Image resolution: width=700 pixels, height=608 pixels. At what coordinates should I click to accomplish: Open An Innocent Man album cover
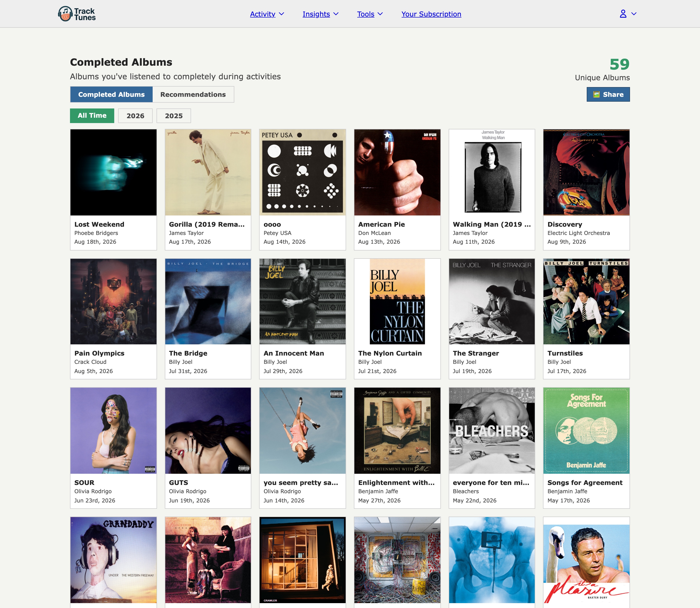click(x=303, y=302)
